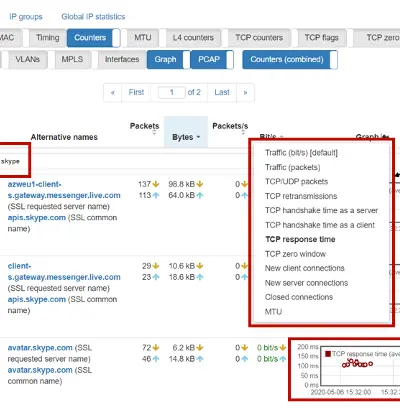Sort by Packets column header
400x412 pixels.
(x=144, y=126)
